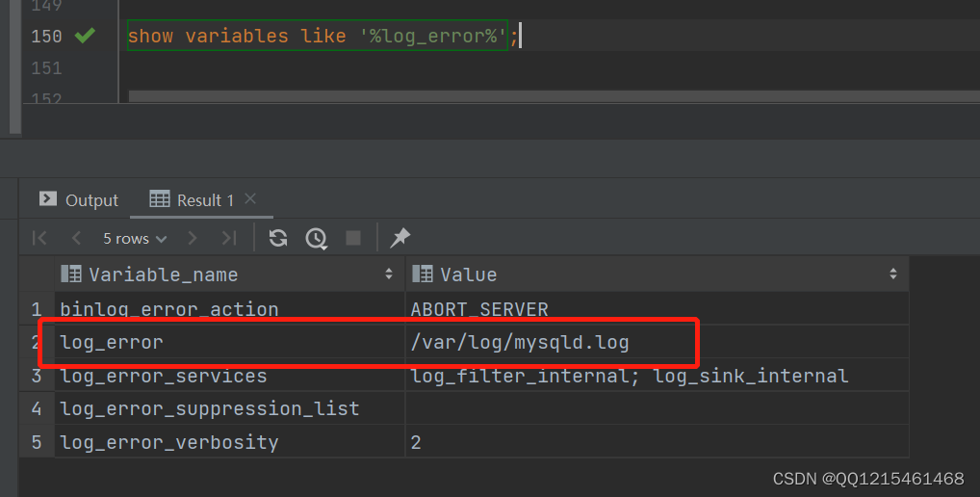Reload the query results
The width and height of the screenshot is (980, 497).
(x=278, y=238)
